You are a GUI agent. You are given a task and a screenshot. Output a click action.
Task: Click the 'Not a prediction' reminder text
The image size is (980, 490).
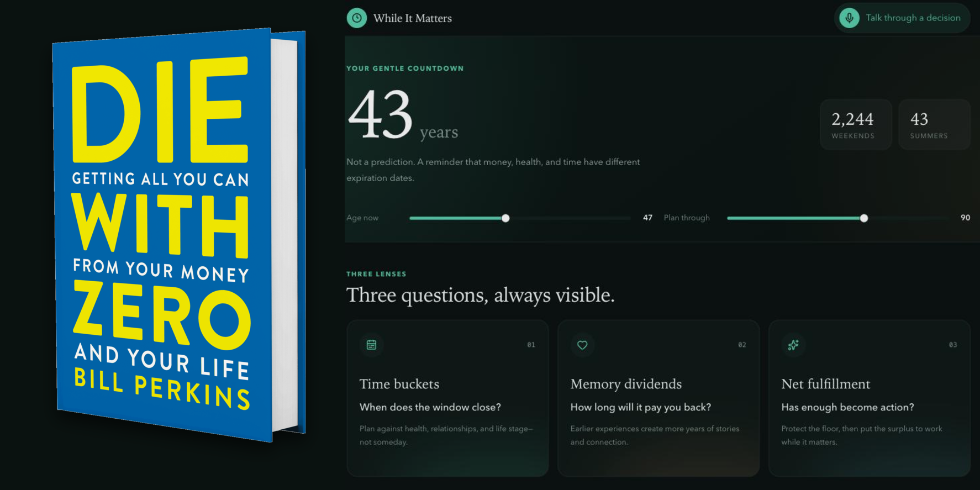point(493,170)
